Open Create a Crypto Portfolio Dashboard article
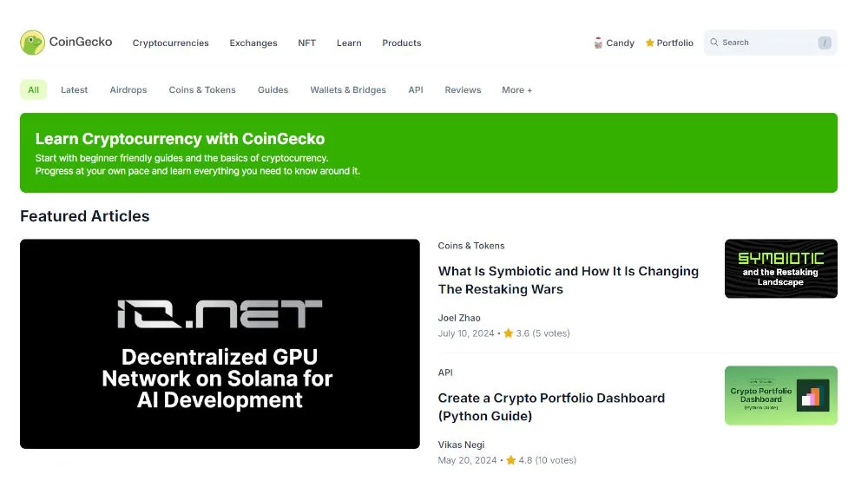The width and height of the screenshot is (868, 488). coord(551,406)
